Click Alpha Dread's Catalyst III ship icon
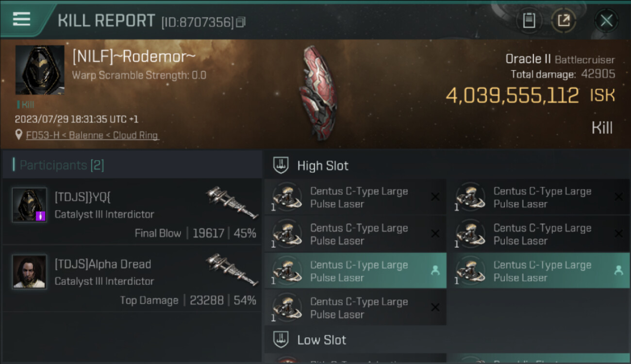 coord(232,269)
